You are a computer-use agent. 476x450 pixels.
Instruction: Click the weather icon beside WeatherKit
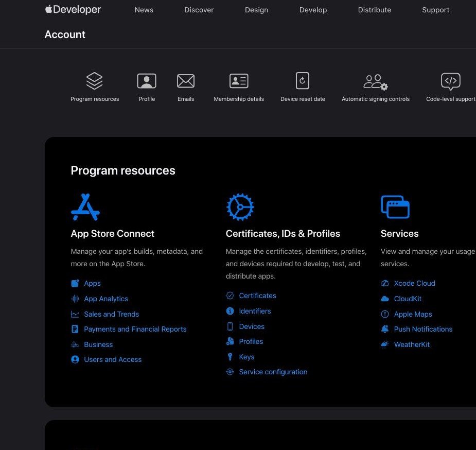pyautogui.click(x=385, y=344)
